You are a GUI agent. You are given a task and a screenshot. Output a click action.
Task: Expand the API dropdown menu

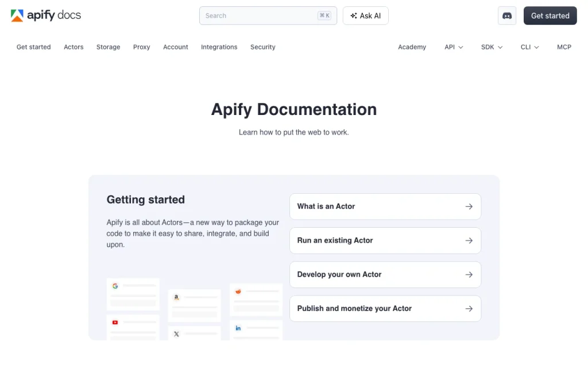click(454, 47)
